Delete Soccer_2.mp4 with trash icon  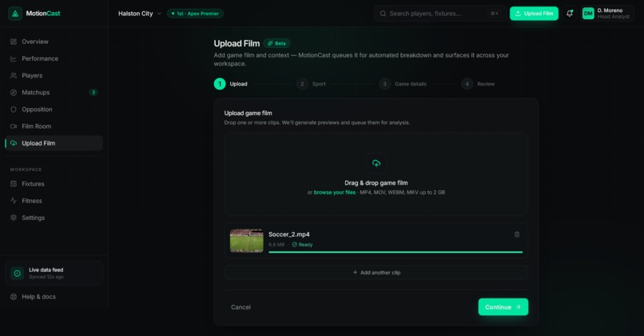(517, 234)
